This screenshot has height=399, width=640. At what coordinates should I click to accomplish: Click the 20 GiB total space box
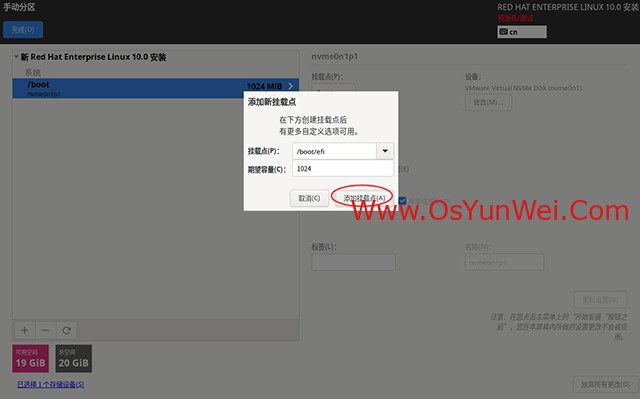(x=73, y=359)
